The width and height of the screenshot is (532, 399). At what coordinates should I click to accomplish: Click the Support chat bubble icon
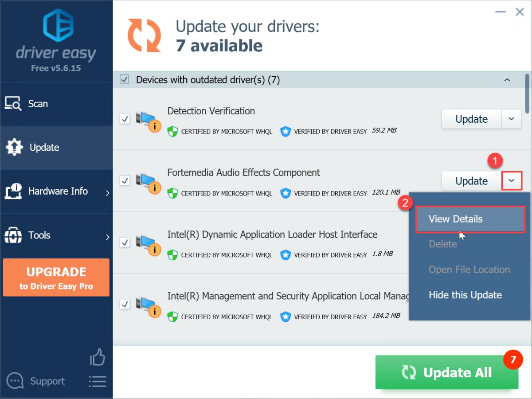click(15, 381)
